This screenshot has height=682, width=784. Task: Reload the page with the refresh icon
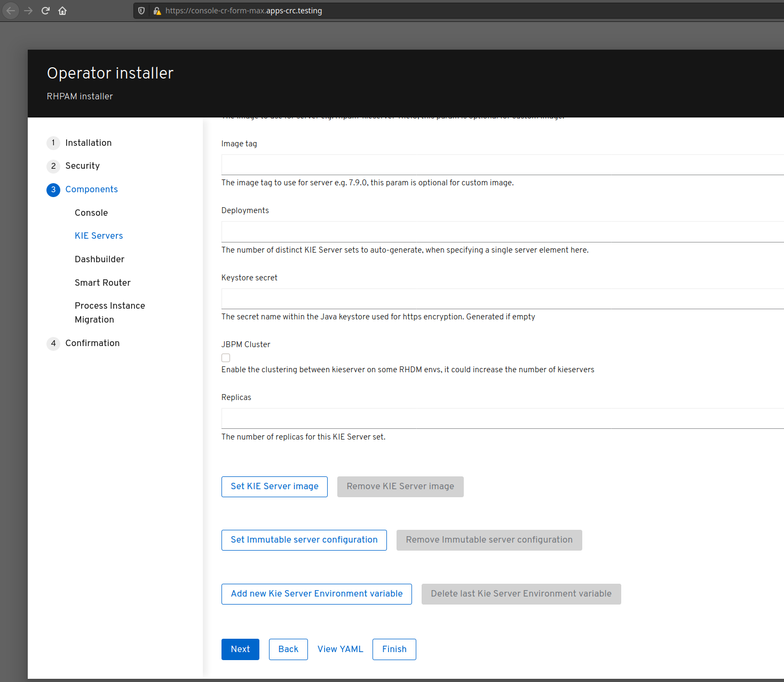(45, 11)
